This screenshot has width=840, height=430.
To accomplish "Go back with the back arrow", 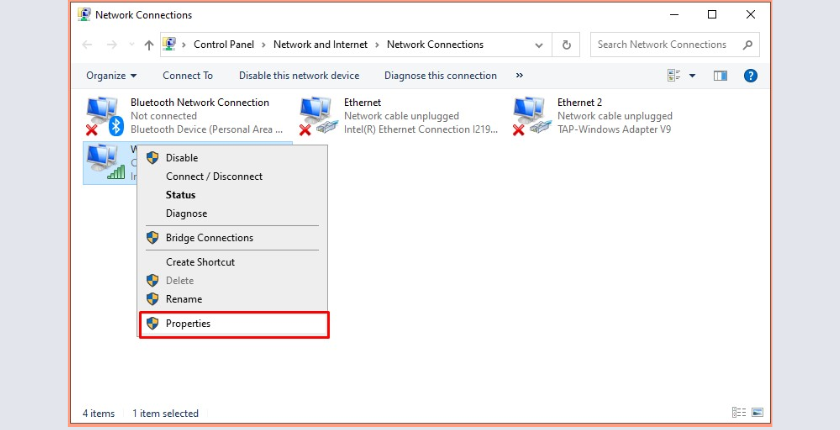I will click(x=87, y=45).
